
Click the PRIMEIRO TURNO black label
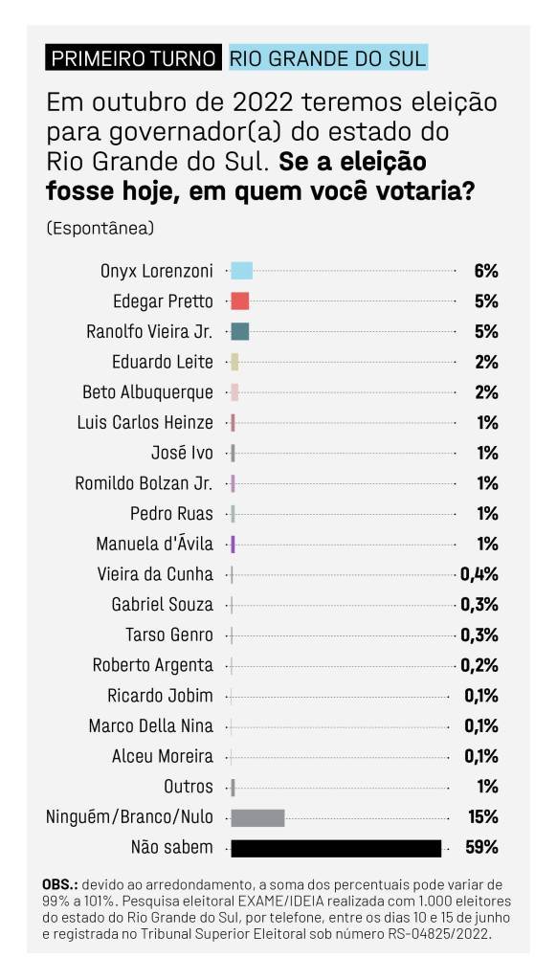point(133,57)
